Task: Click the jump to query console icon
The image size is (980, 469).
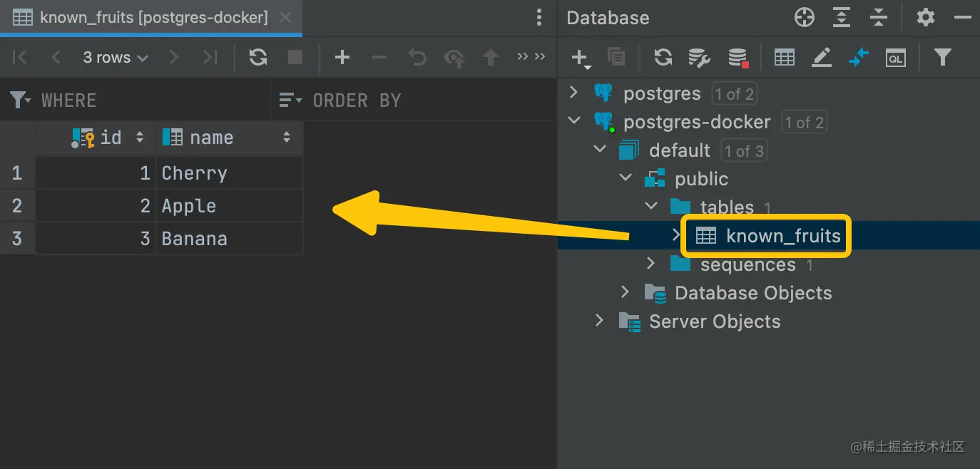Action: click(859, 57)
